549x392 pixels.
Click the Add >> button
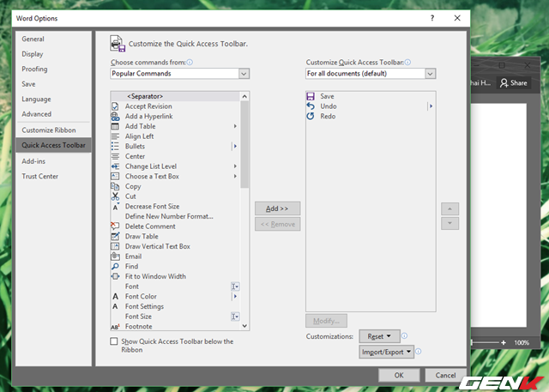tap(277, 208)
